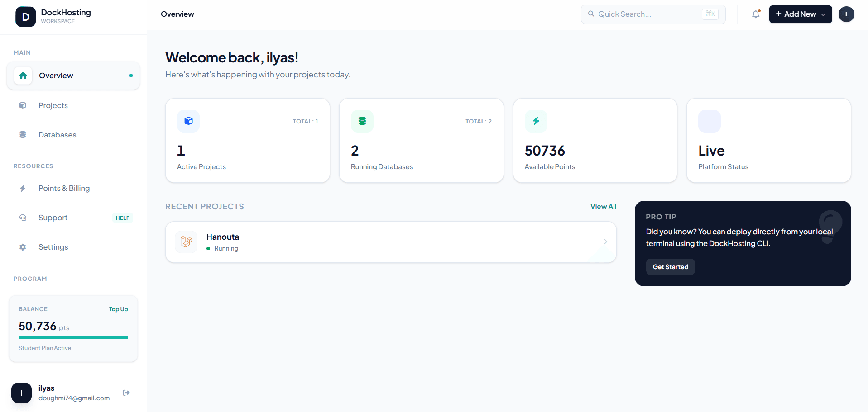
Task: Click the notification bell icon
Action: tap(756, 14)
